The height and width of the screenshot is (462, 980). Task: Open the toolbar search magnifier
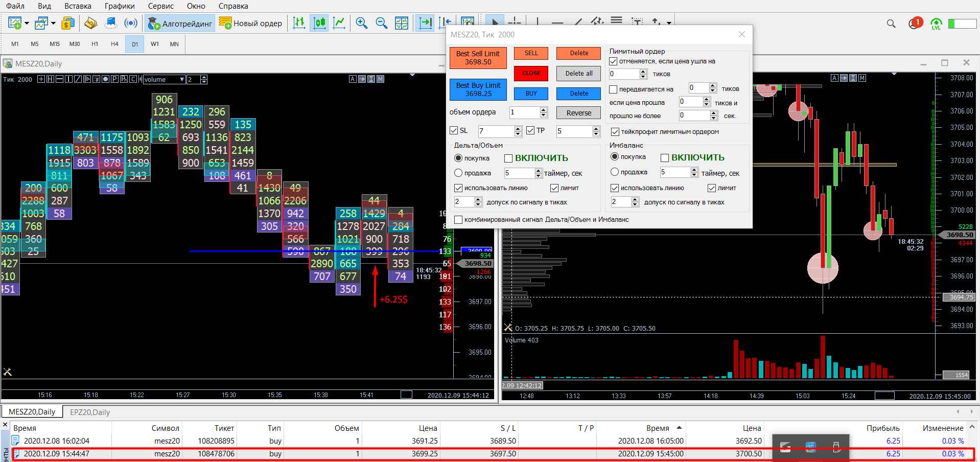pos(891,24)
